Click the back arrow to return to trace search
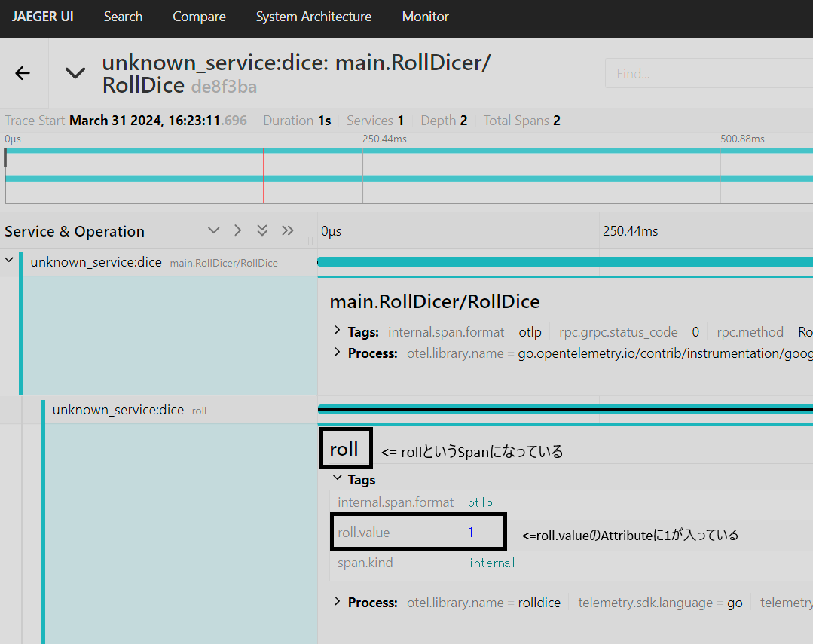 click(22, 72)
